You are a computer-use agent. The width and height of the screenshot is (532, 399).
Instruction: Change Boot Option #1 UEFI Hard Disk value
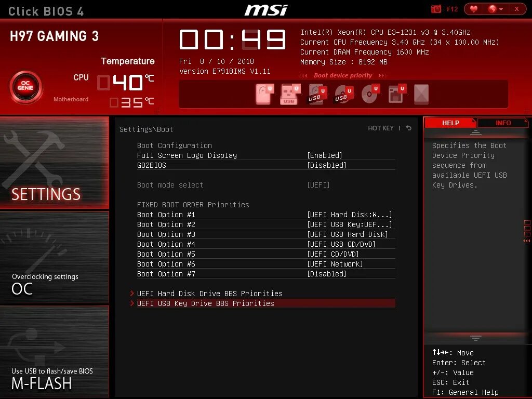coord(350,215)
